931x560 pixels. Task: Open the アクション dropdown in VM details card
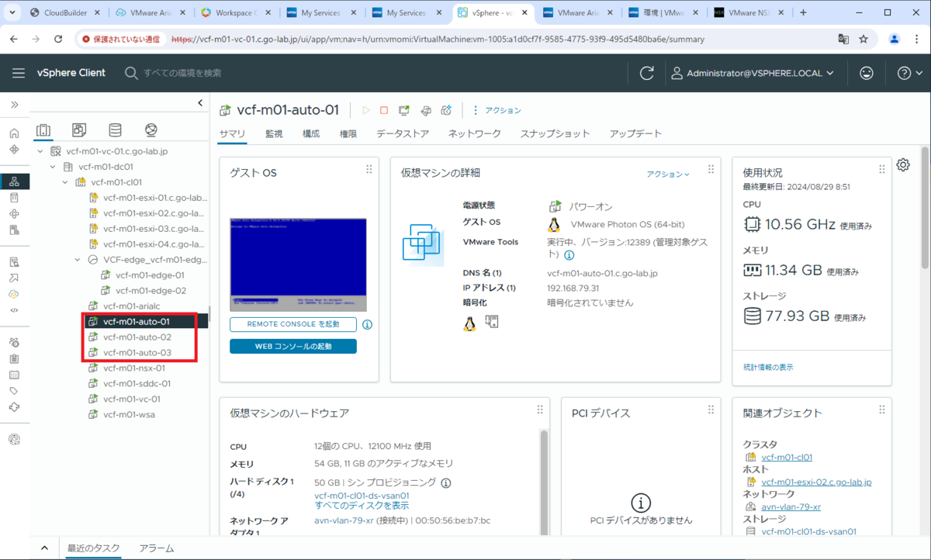coord(668,175)
